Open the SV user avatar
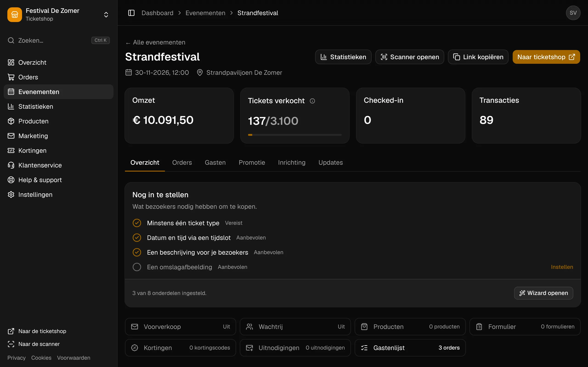 pyautogui.click(x=573, y=13)
